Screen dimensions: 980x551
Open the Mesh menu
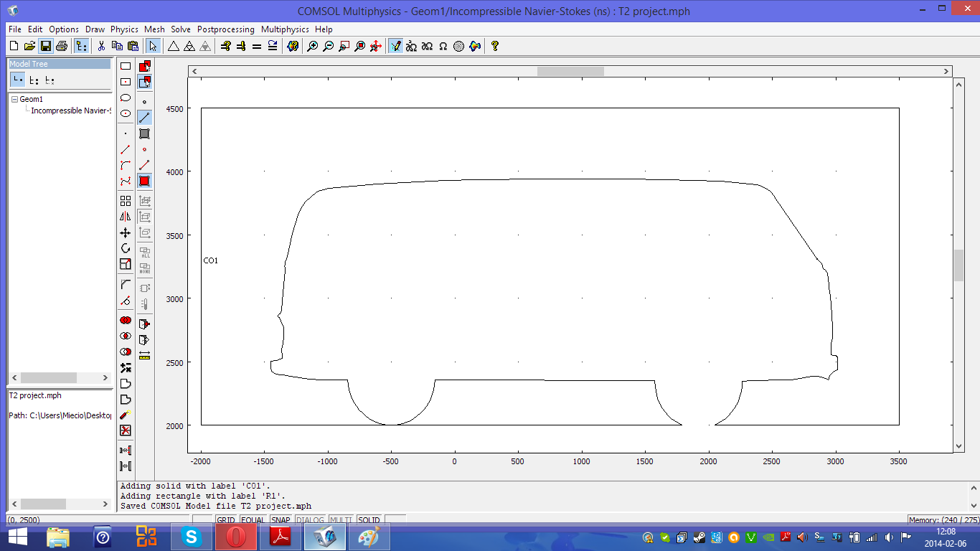(154, 29)
